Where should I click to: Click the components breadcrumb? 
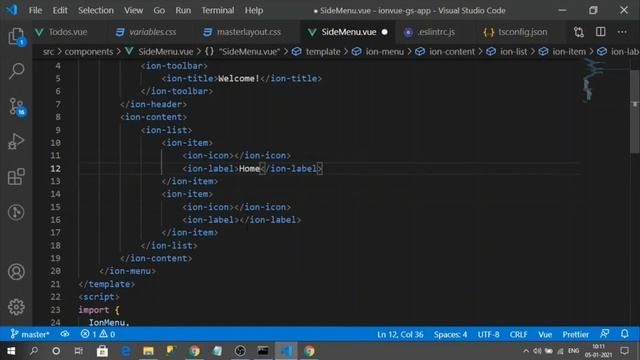(x=89, y=52)
